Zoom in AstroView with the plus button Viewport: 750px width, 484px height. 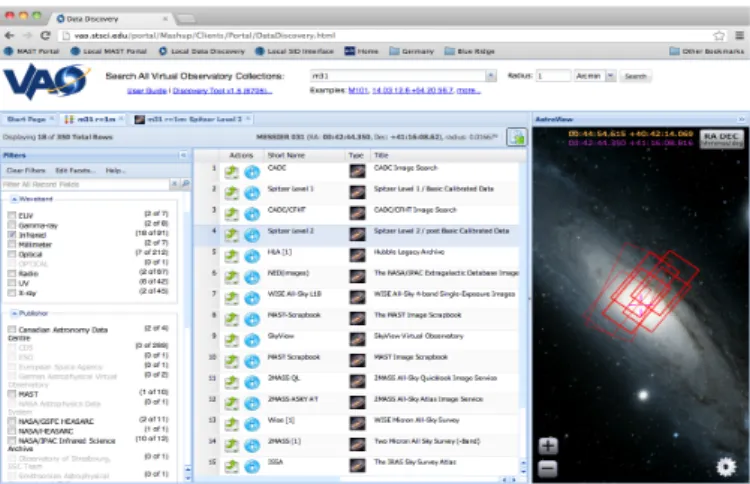[548, 446]
